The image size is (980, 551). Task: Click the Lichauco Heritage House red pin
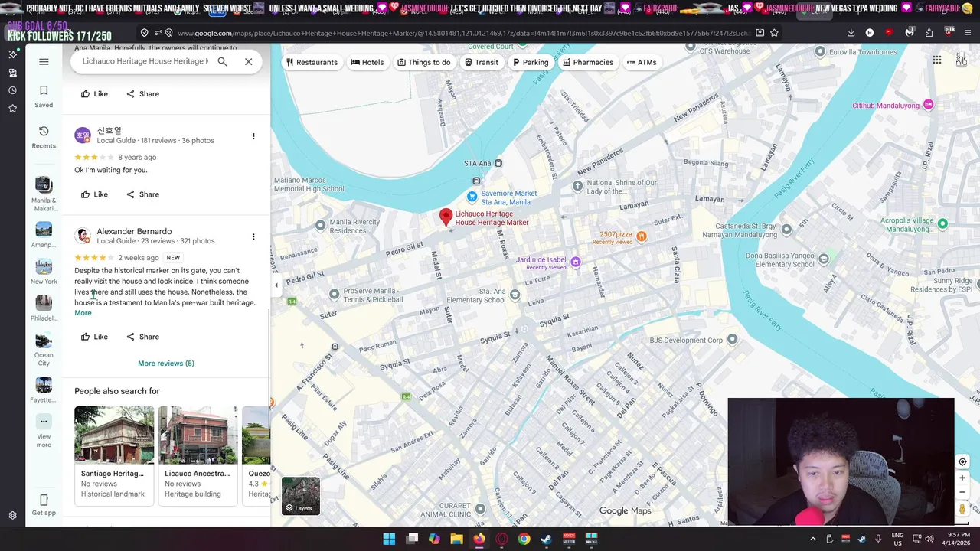coord(446,217)
